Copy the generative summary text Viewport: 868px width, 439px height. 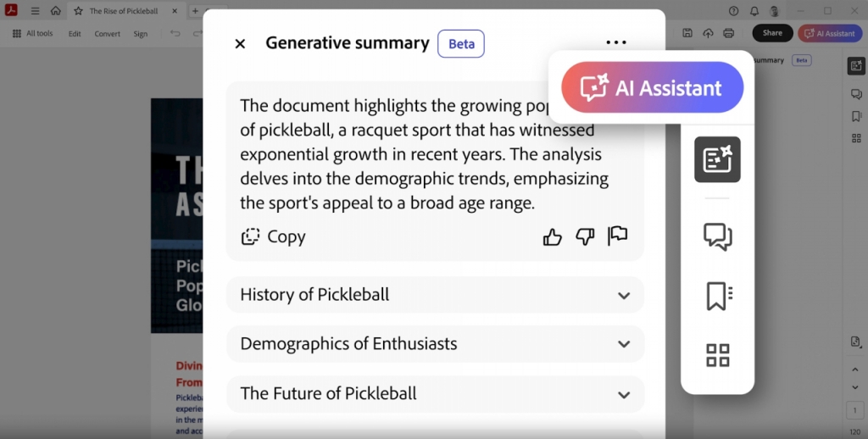tap(273, 237)
